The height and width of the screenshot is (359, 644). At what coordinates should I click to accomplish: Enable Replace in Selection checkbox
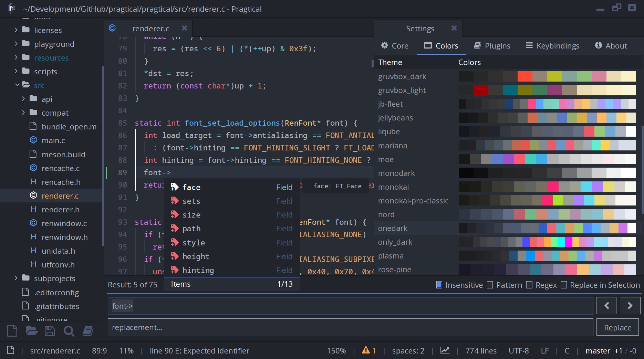coord(564,285)
